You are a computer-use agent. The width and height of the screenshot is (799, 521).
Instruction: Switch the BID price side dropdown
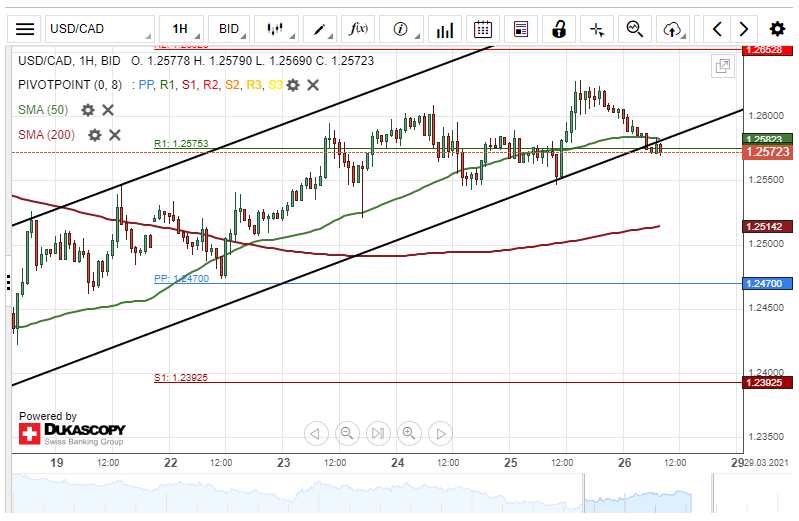tap(229, 29)
